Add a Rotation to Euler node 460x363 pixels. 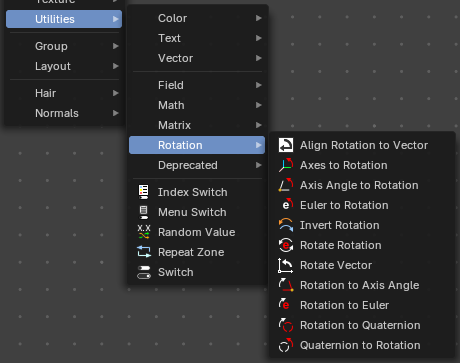click(362, 305)
